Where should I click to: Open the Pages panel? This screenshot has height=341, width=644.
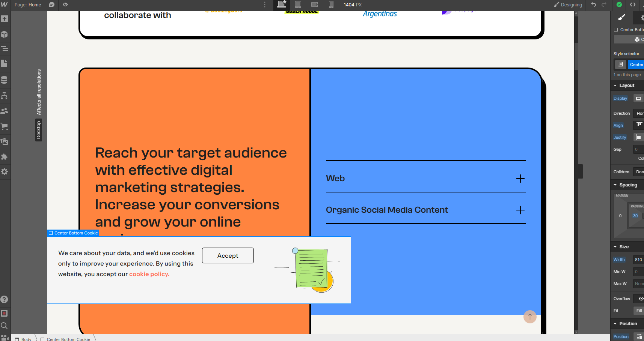[x=5, y=63]
